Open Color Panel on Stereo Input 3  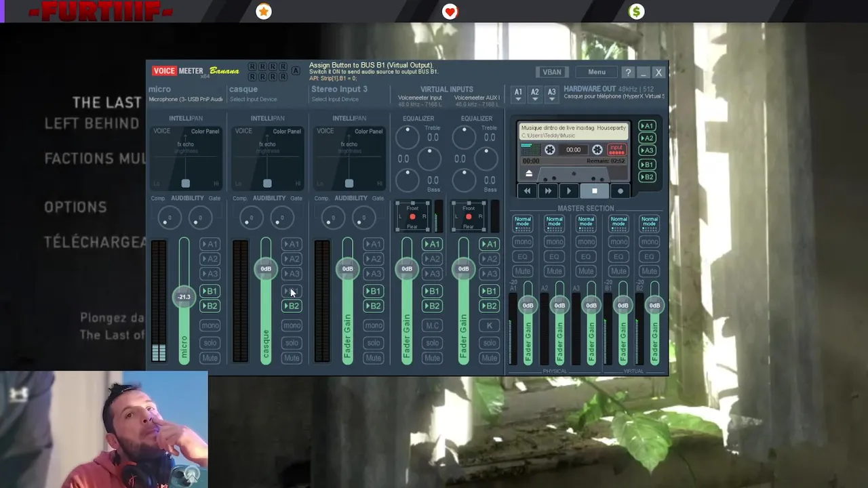click(368, 131)
